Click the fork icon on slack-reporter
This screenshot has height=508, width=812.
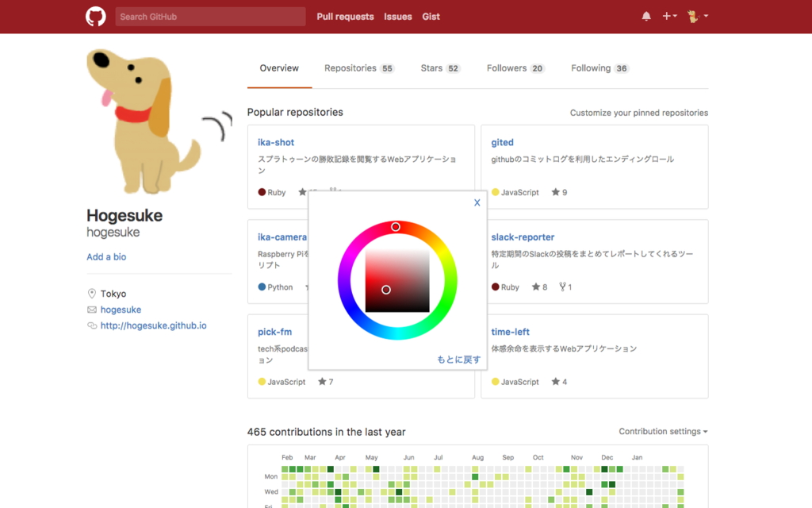click(x=562, y=287)
